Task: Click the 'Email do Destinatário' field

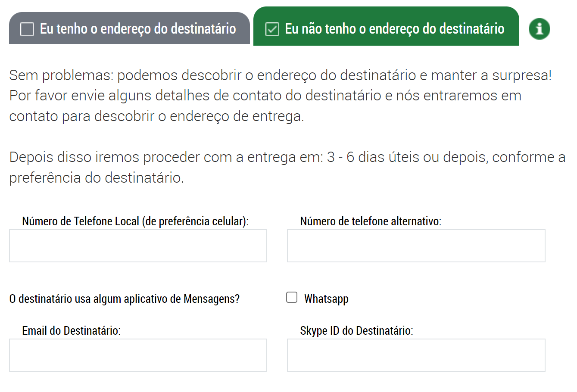Action: [138, 355]
